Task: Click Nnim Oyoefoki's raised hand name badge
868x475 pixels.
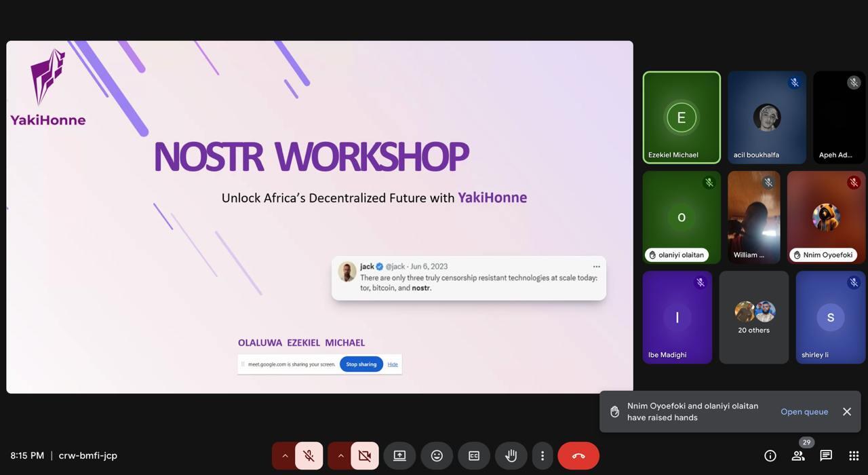Action: click(823, 255)
